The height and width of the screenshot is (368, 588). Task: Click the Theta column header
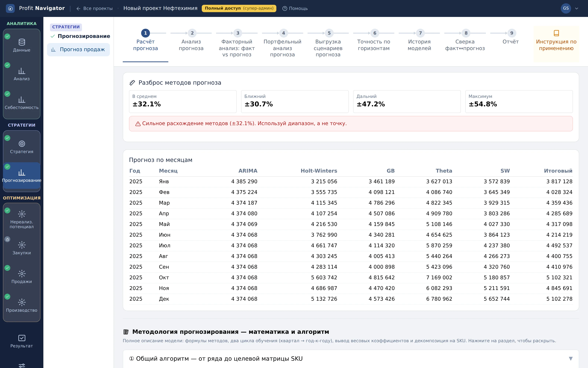(444, 171)
